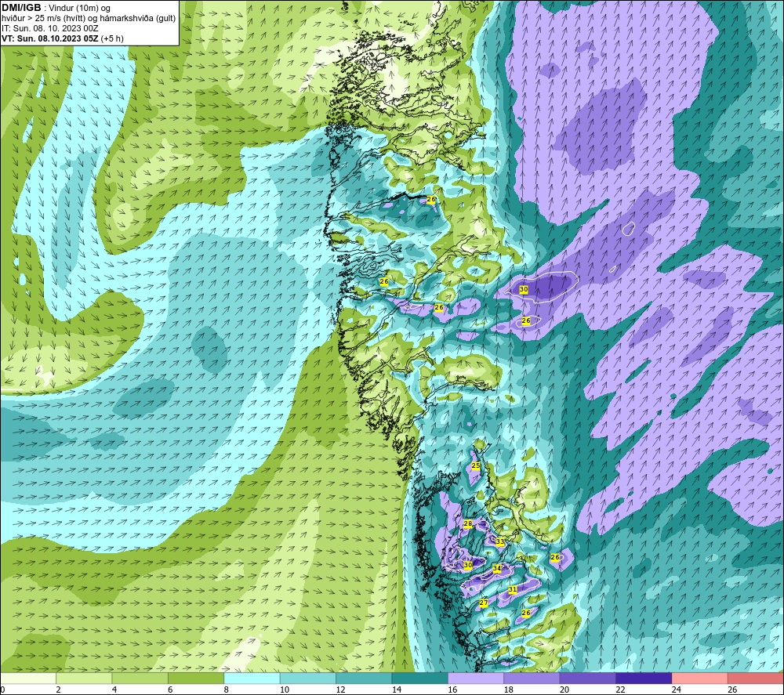Select the 20–22 m/s violet legend swatch
The image size is (784, 695).
(588, 679)
